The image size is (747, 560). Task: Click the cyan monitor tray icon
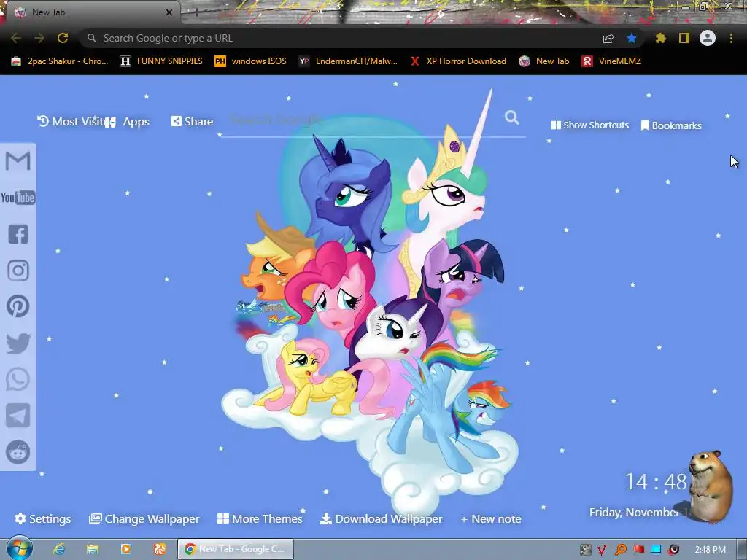click(656, 550)
